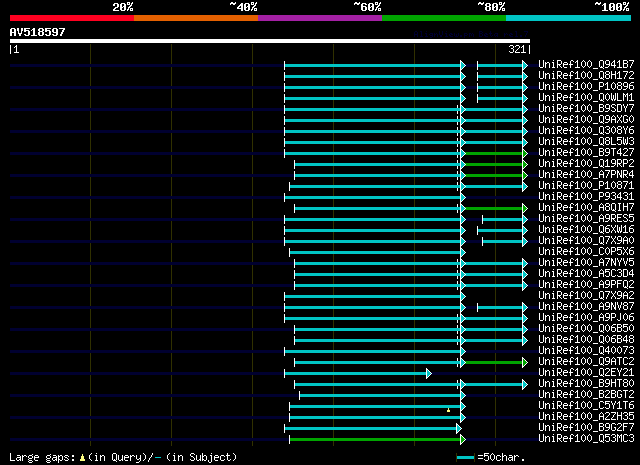Click the cyan 50char scale bar in legend
Viewport: 640px width, 465px height.
465,458
